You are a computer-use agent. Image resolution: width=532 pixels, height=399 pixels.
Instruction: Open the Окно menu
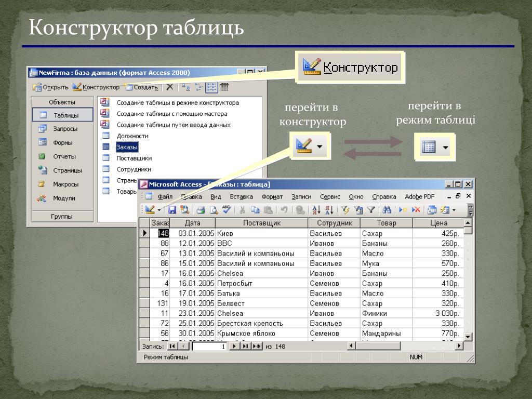click(356, 196)
